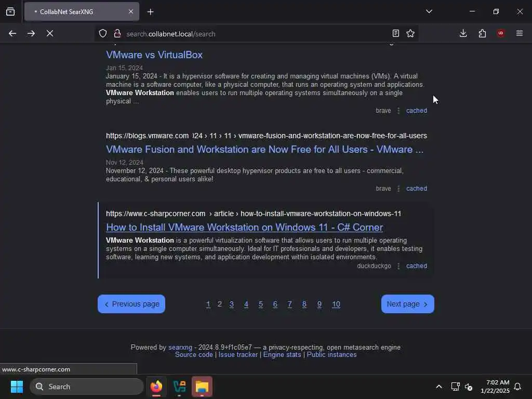The width and height of the screenshot is (532, 399).
Task: Open VMware Fusion and Workstation free result
Action: tap(264, 149)
